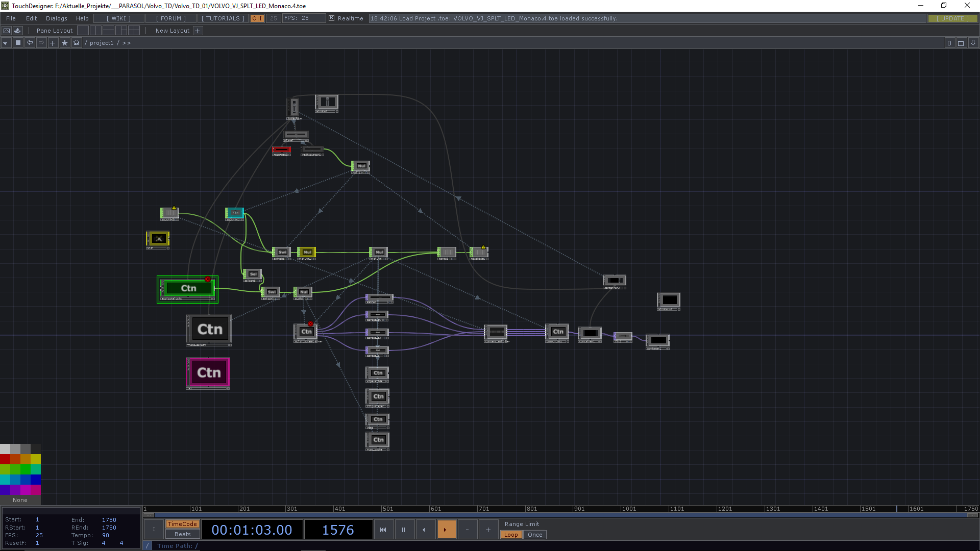Image resolution: width=980 pixels, height=551 pixels.
Task: Pause timeline playback
Action: tap(403, 530)
